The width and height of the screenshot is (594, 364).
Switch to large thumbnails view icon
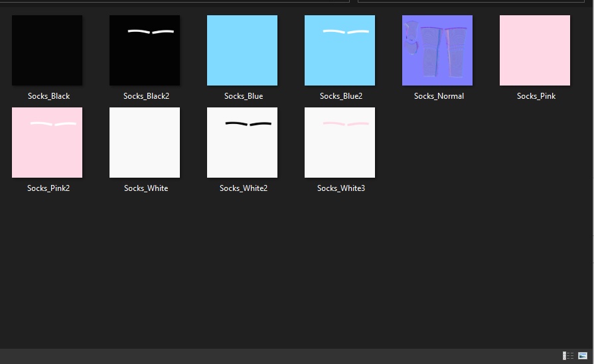(x=583, y=355)
